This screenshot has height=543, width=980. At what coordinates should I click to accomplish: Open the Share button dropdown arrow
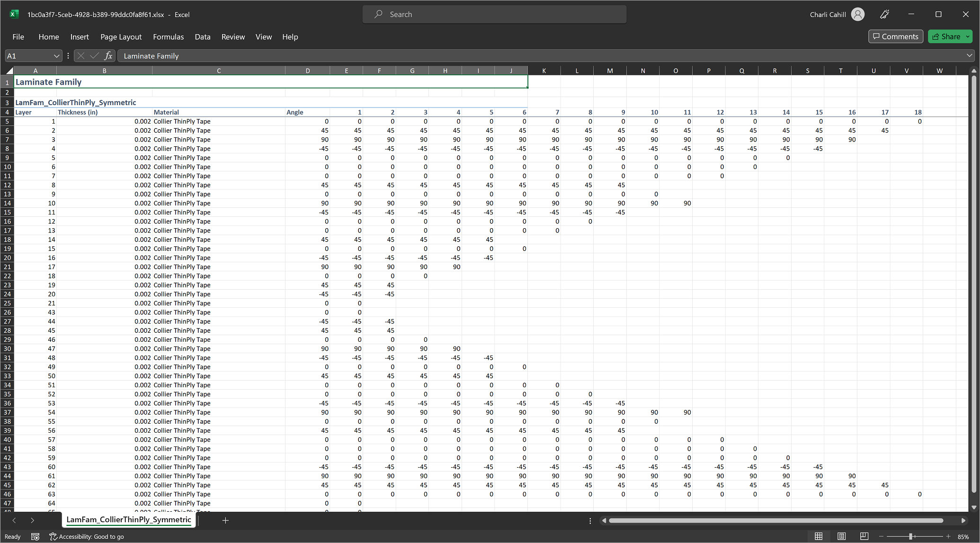coord(968,36)
